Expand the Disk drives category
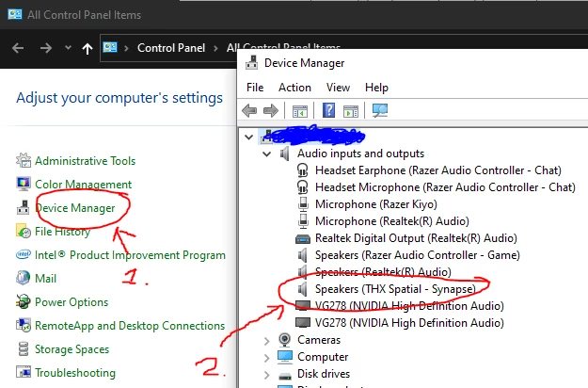This screenshot has height=388, width=588. (266, 375)
